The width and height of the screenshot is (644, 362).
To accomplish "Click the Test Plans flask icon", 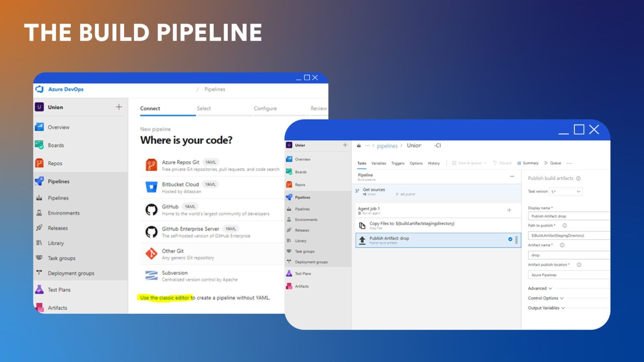I will [39, 290].
